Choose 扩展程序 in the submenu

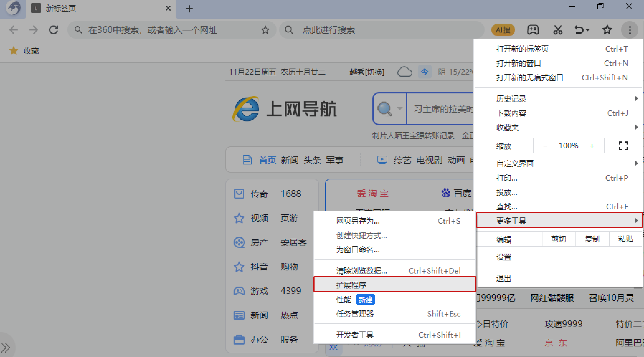pyautogui.click(x=395, y=284)
